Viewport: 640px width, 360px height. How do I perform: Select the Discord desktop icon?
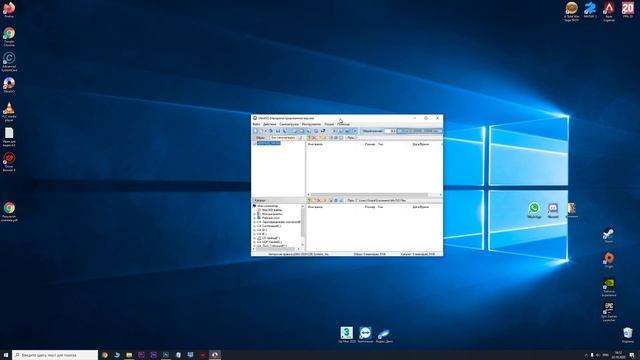[553, 210]
